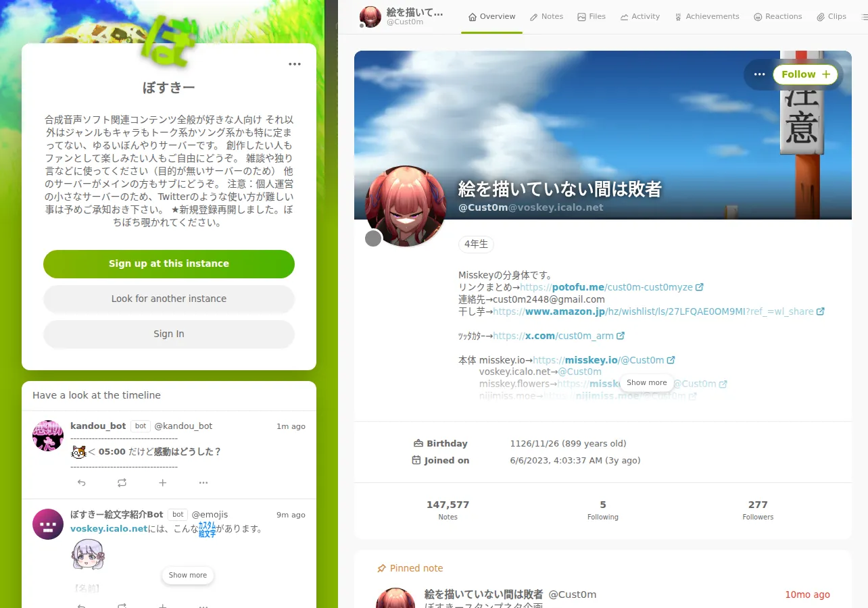868x608 pixels.
Task: Open the Activity tab
Action: 640,17
